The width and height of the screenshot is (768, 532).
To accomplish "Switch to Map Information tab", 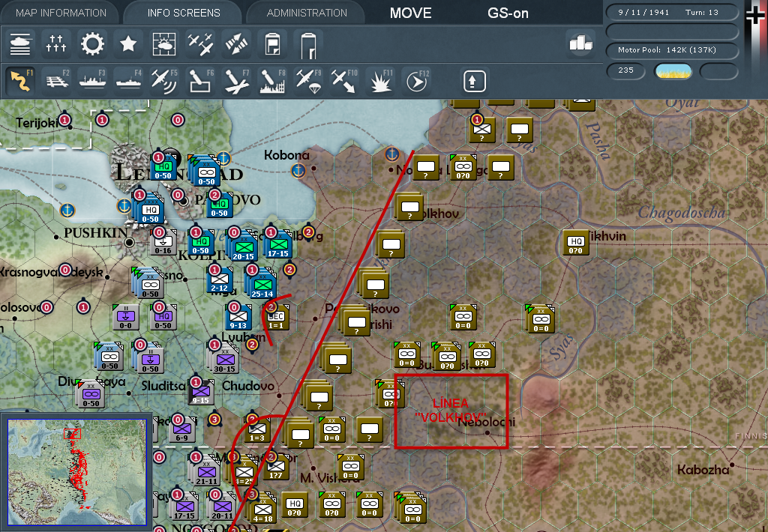I will (x=61, y=13).
